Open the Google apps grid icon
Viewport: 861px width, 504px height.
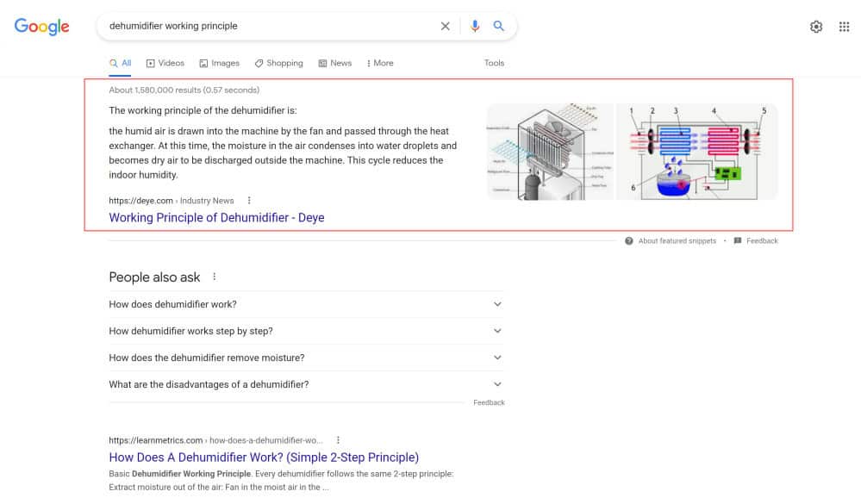pyautogui.click(x=844, y=27)
